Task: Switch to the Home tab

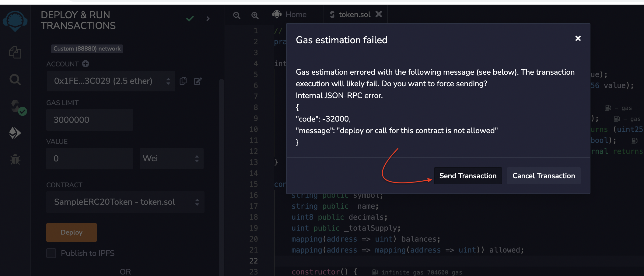Action: 290,14
